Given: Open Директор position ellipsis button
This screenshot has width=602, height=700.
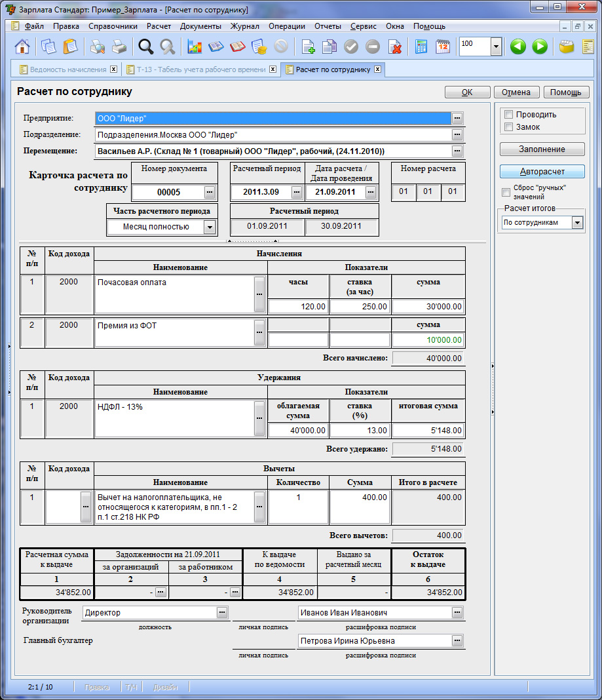Looking at the screenshot, I should point(222,612).
